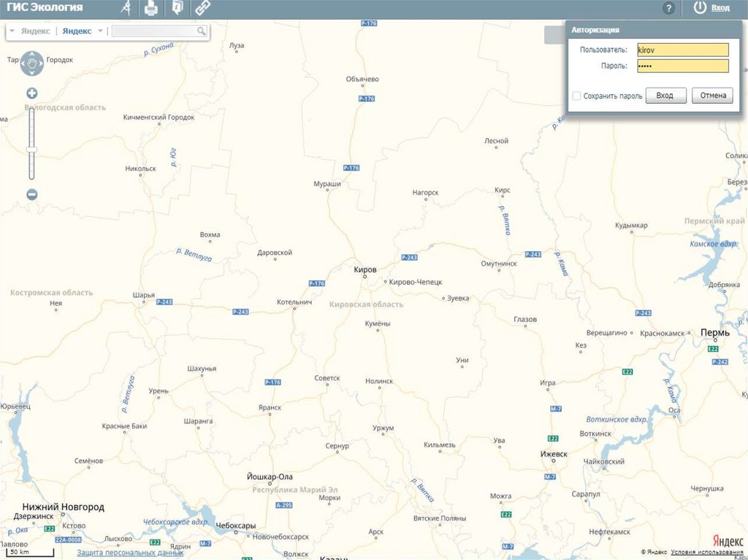
Task: Enable the Сохранить пароль checkbox
Action: click(576, 96)
